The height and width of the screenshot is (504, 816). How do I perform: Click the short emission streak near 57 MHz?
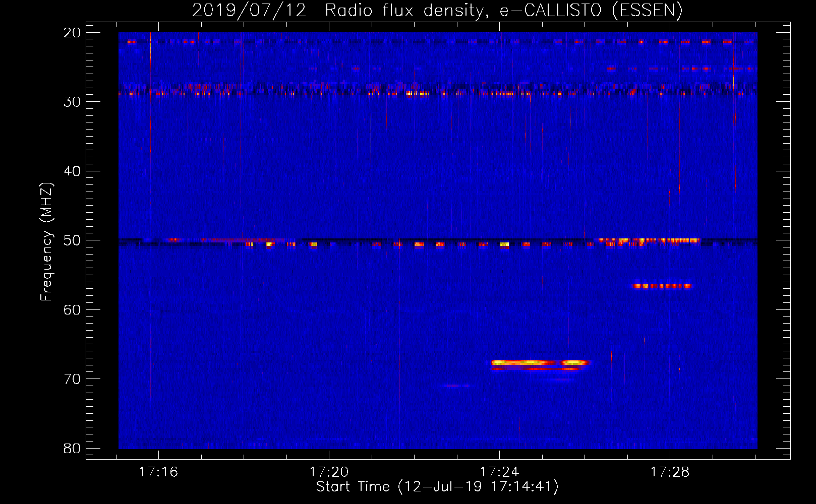pos(662,286)
